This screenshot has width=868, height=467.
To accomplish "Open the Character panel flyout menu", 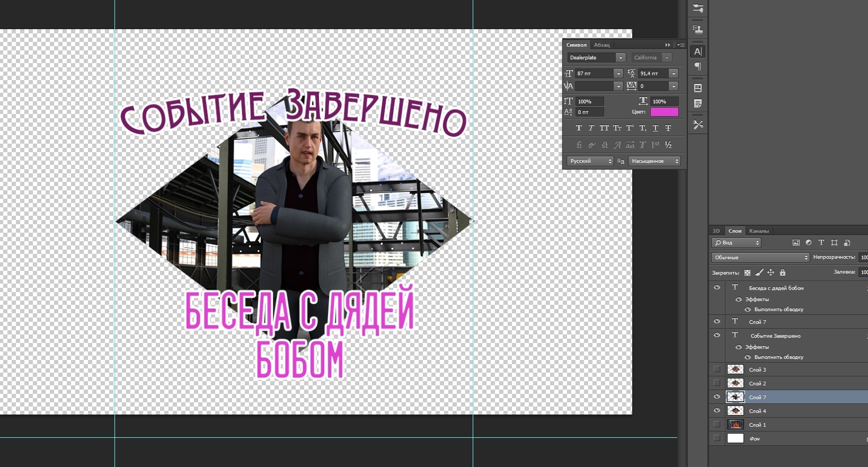I will click(681, 45).
